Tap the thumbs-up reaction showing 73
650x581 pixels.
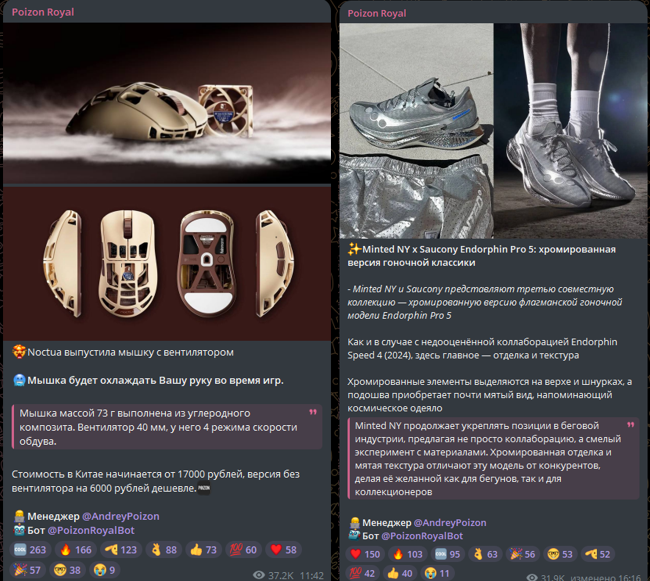pos(204,550)
